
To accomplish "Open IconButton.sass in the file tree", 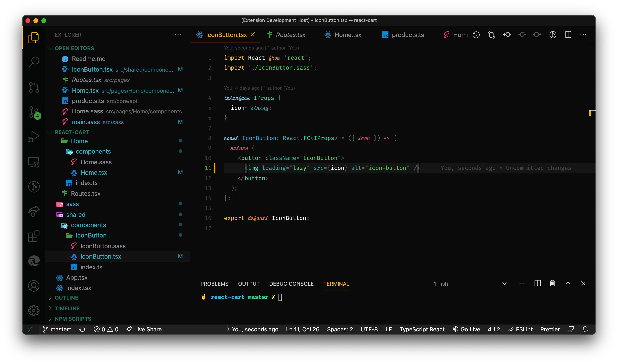I will tap(103, 246).
